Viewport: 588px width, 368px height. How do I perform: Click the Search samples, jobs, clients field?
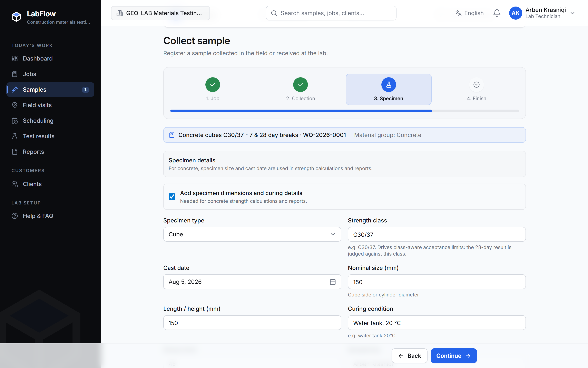(x=331, y=13)
